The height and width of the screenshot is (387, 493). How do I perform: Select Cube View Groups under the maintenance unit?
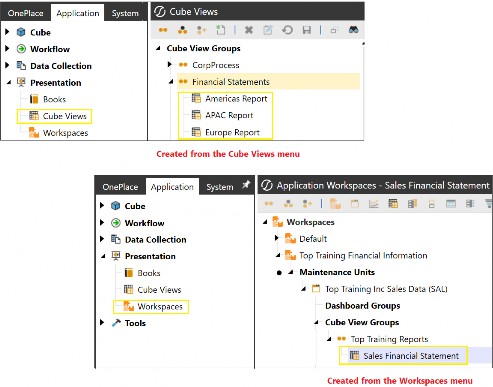click(x=362, y=322)
